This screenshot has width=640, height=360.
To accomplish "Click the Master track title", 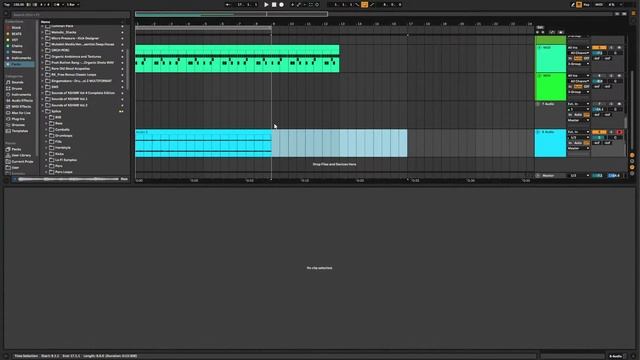I will coord(548,176).
